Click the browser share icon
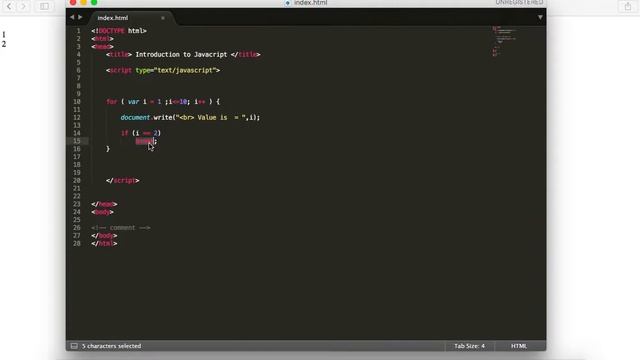This screenshot has height=360, width=640. tap(628, 6)
